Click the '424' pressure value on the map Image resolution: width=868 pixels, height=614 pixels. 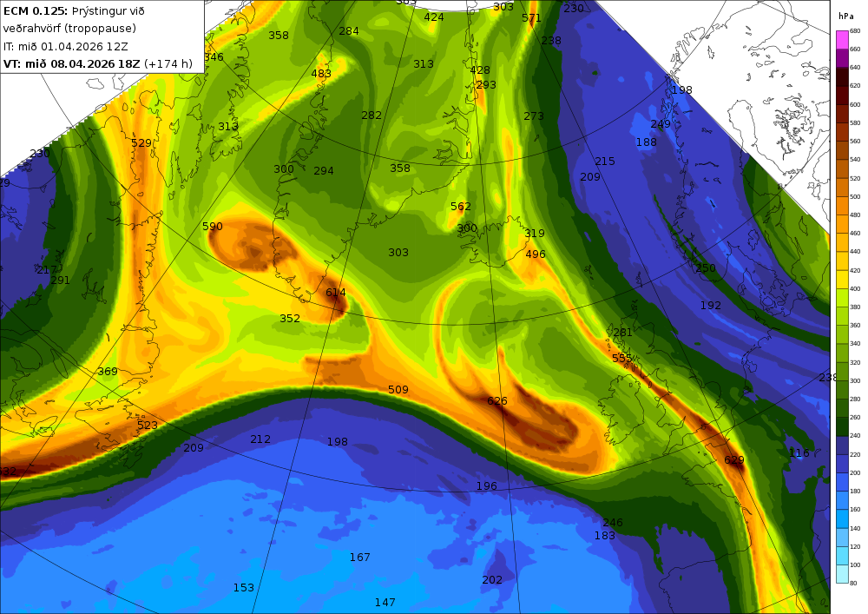[434, 17]
